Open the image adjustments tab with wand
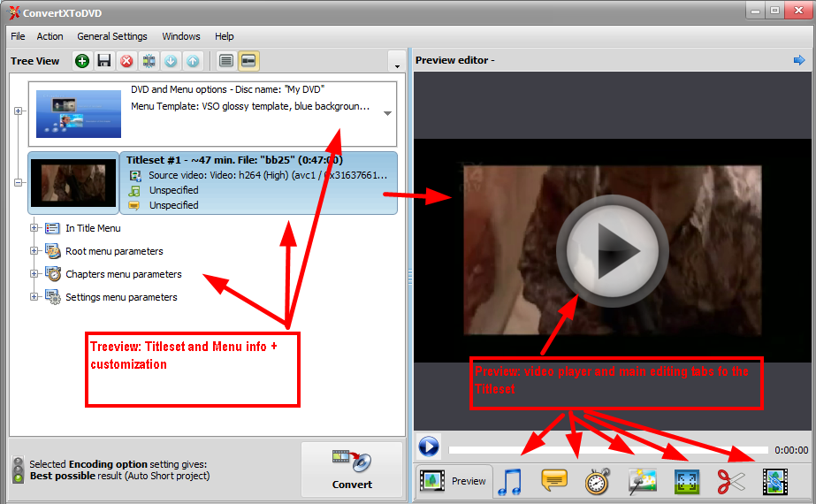The height and width of the screenshot is (504, 816). click(x=642, y=481)
